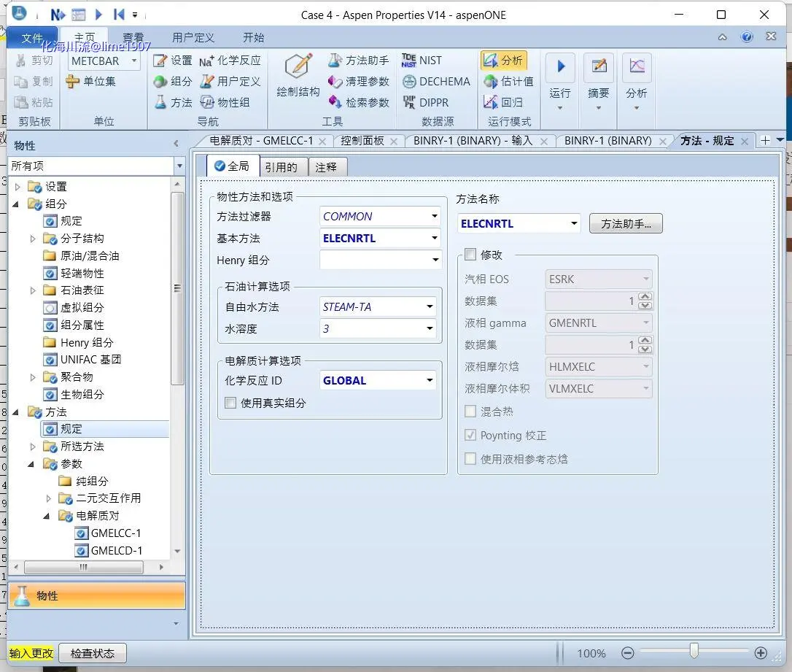Screen dimensions: 792x672
Task: Click the 方法 flask ribbon icon
Action: [172, 103]
